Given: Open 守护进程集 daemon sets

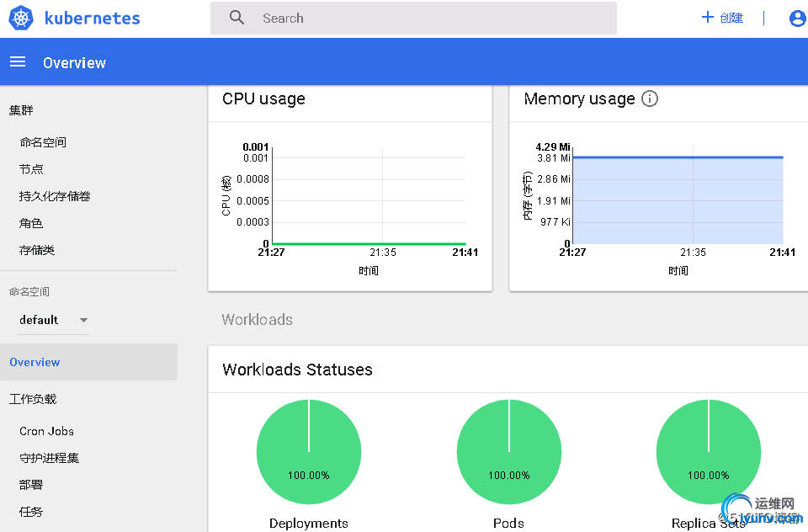Looking at the screenshot, I should pos(49,458).
